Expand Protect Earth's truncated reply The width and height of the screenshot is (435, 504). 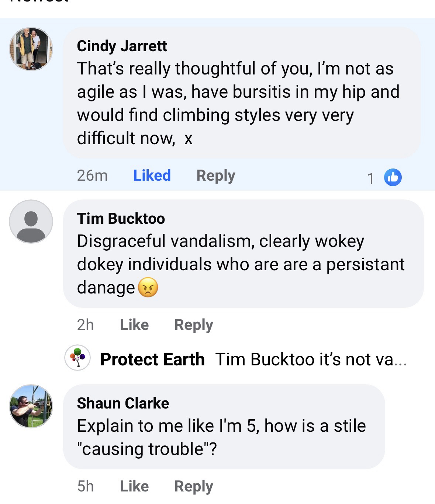(311, 359)
